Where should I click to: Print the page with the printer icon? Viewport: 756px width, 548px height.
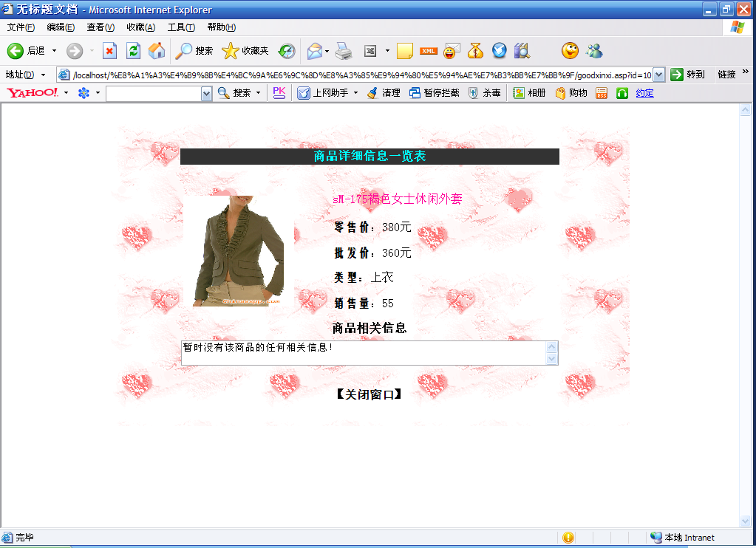point(344,51)
